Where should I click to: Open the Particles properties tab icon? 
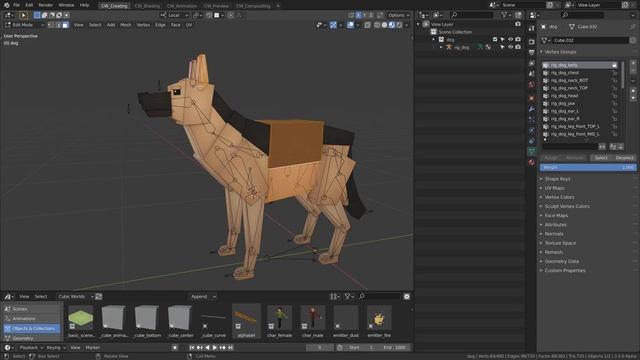pos(531,120)
